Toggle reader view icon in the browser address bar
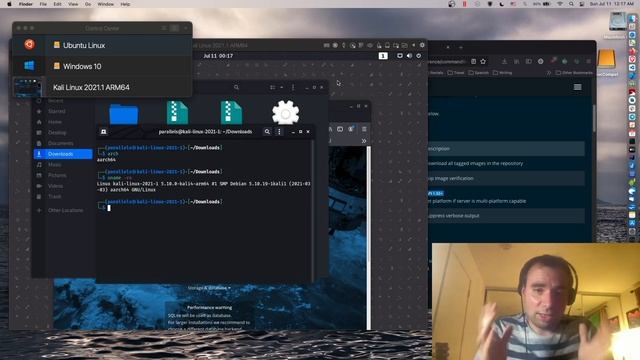Viewport: 640px width, 360px height. pos(473,61)
